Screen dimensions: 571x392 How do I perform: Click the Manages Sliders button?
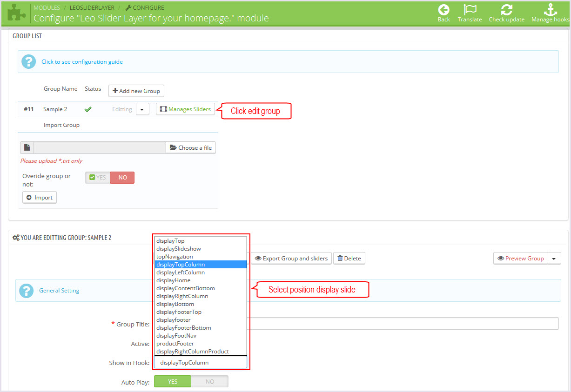[x=185, y=109]
